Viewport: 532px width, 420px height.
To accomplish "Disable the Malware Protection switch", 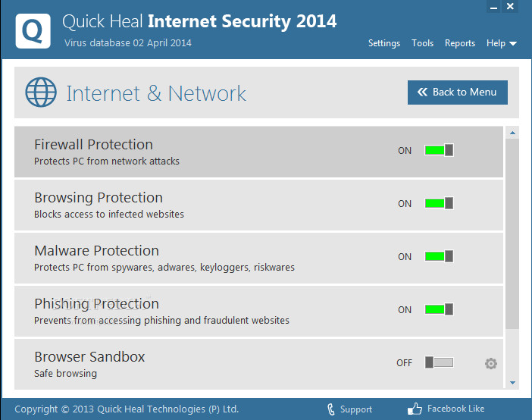I will coord(439,256).
